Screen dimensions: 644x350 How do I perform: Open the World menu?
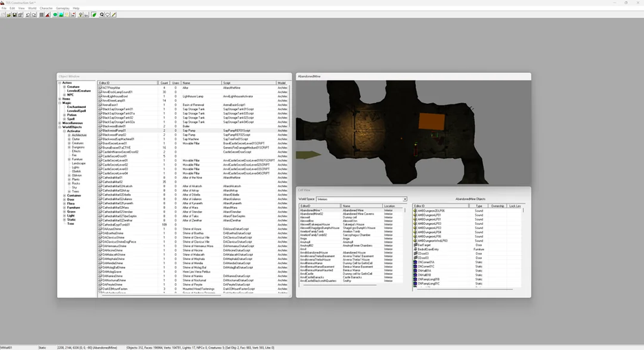pos(32,8)
